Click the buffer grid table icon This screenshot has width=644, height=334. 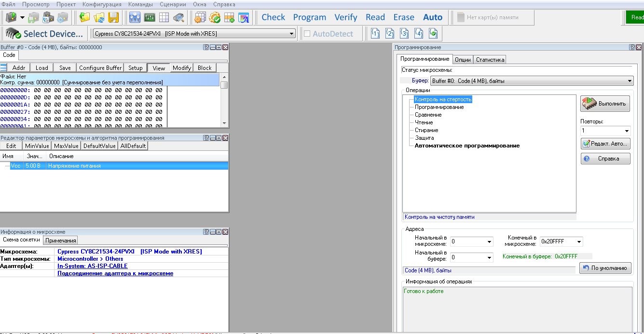[x=164, y=18]
